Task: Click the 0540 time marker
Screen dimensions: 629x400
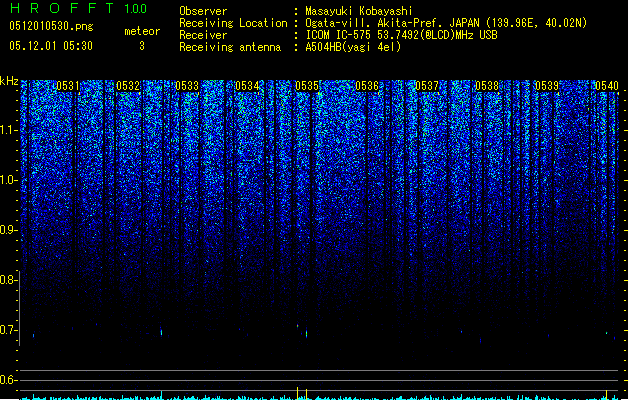Action: pos(607,86)
